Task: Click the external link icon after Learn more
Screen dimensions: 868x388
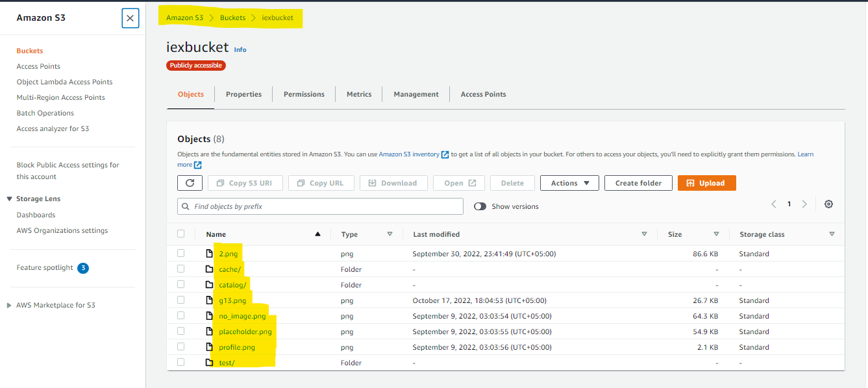Action: coord(197,165)
